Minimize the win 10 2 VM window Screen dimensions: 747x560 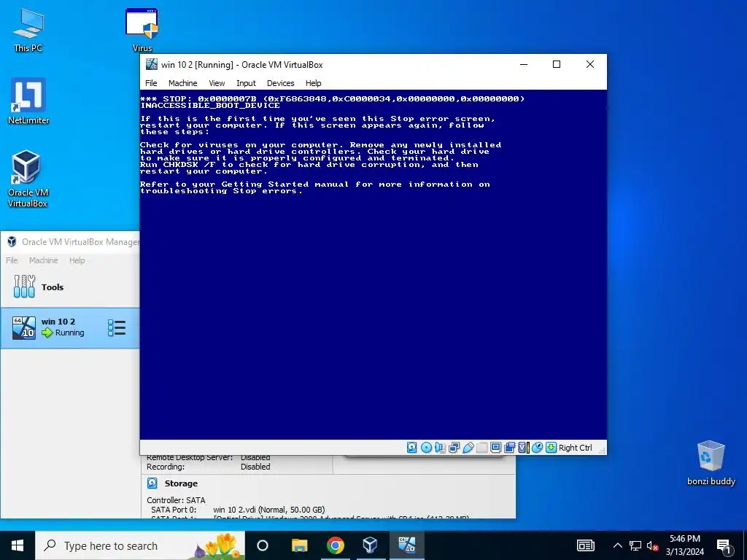pyautogui.click(x=524, y=64)
